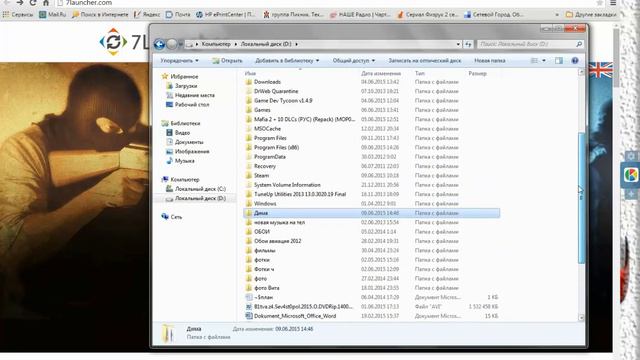Open the НАШЕ Радио bookmark

tap(360, 14)
